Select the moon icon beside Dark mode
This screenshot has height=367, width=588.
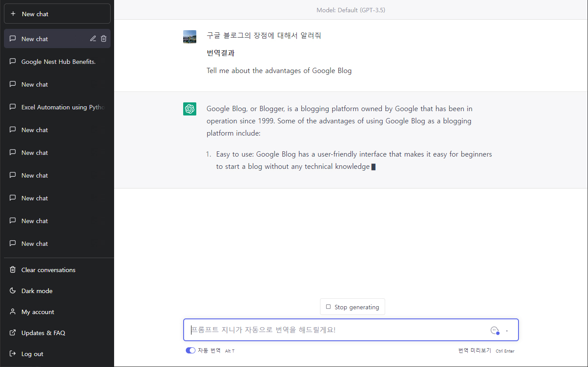tap(13, 290)
